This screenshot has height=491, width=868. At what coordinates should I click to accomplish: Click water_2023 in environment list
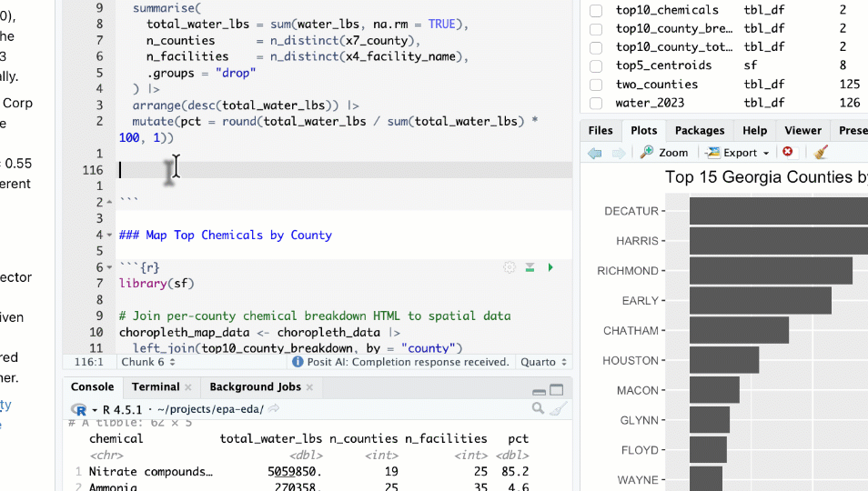(650, 103)
